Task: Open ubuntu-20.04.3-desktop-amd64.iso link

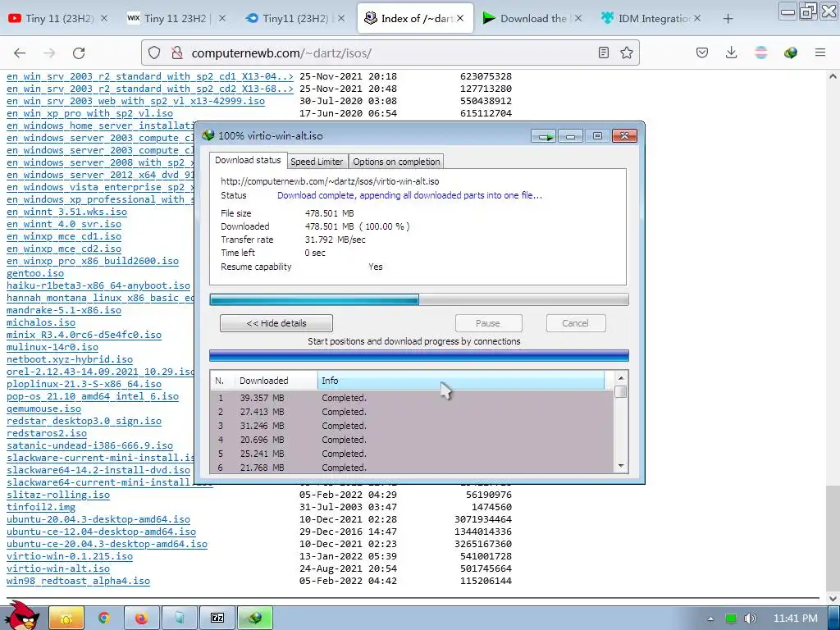Action: [98, 519]
